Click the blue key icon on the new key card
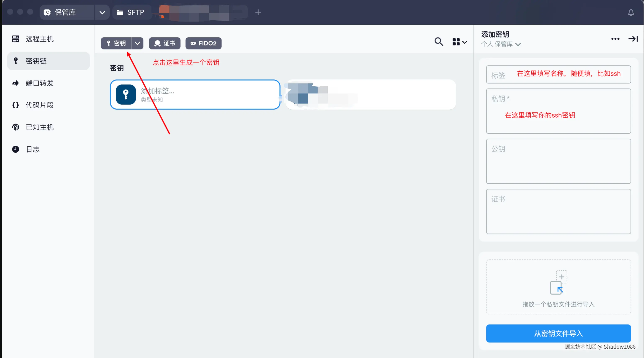This screenshot has width=644, height=358. (126, 94)
